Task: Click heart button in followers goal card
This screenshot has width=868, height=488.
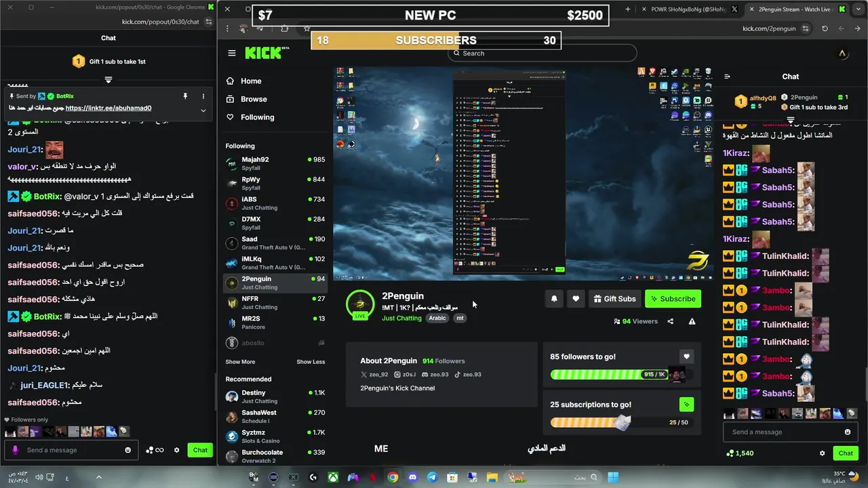Action: point(686,357)
